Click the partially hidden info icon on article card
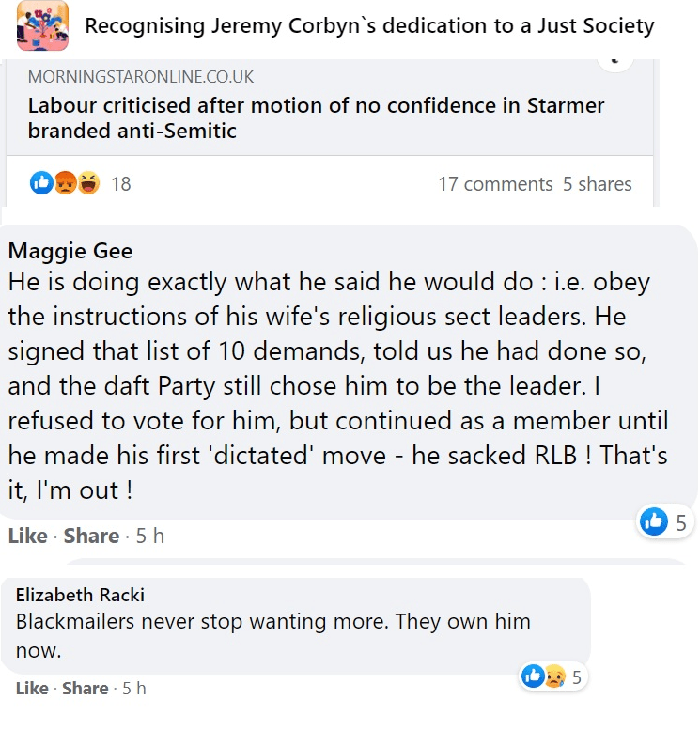The height and width of the screenshot is (731, 700). click(616, 62)
